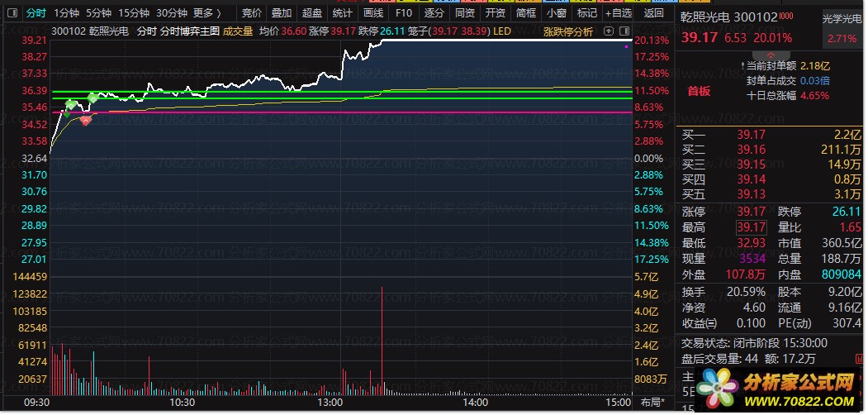Click the tall red volume spike bar

coord(382,340)
